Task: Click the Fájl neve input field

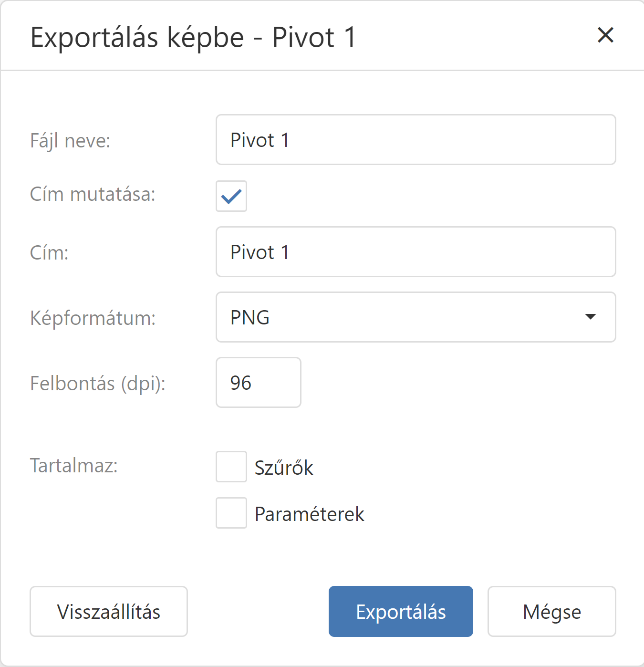Action: [415, 140]
